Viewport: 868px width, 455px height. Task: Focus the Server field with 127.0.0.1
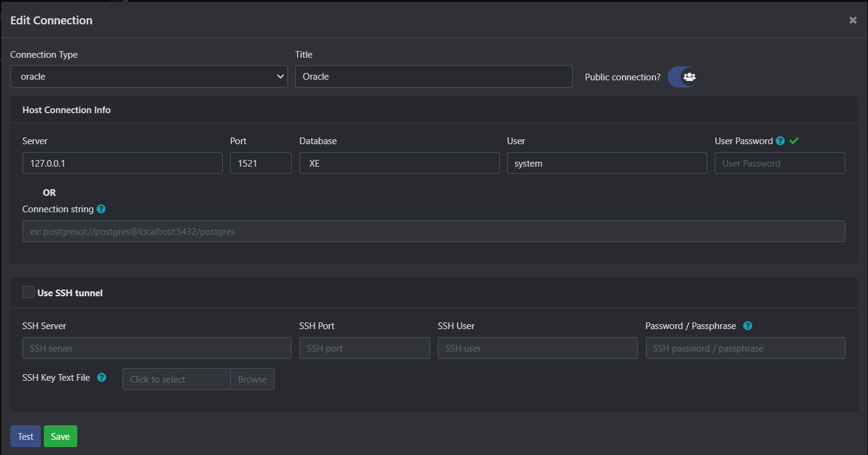pyautogui.click(x=122, y=163)
